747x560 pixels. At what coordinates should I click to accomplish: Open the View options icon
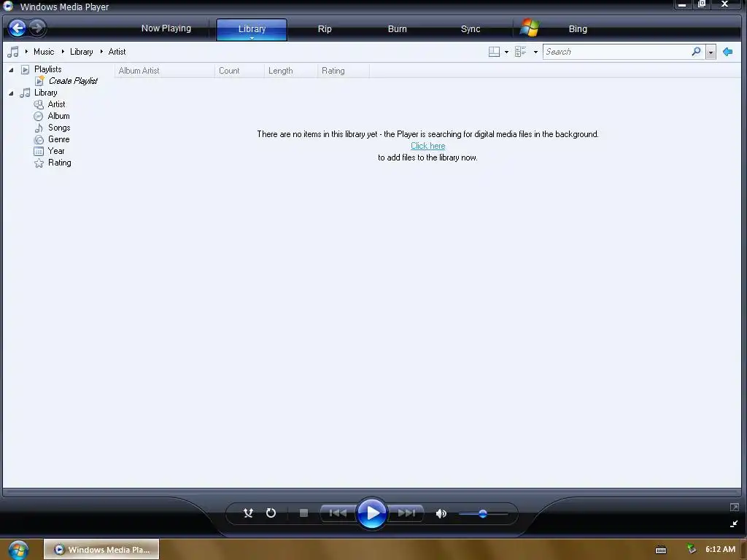(521, 52)
